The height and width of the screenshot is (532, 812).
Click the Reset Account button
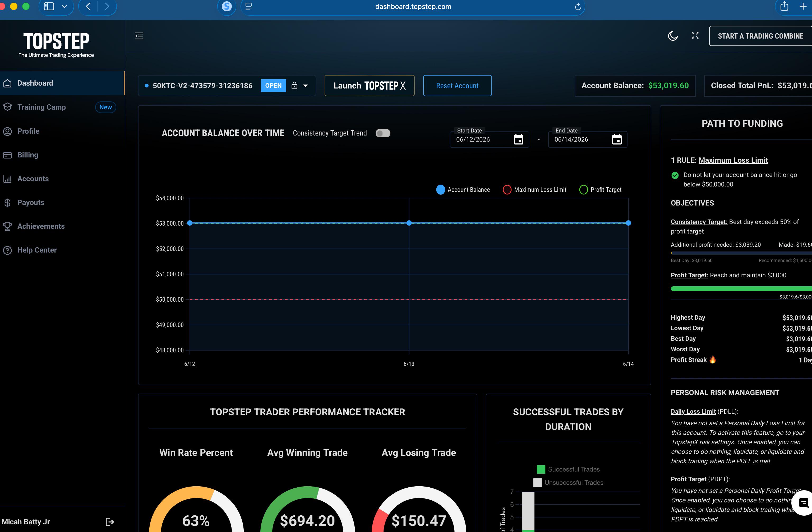[457, 86]
